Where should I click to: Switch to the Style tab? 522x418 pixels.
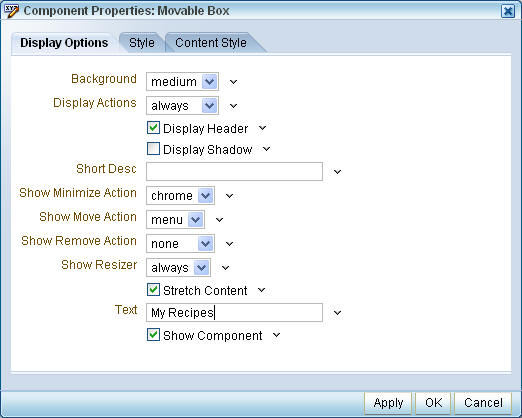142,43
